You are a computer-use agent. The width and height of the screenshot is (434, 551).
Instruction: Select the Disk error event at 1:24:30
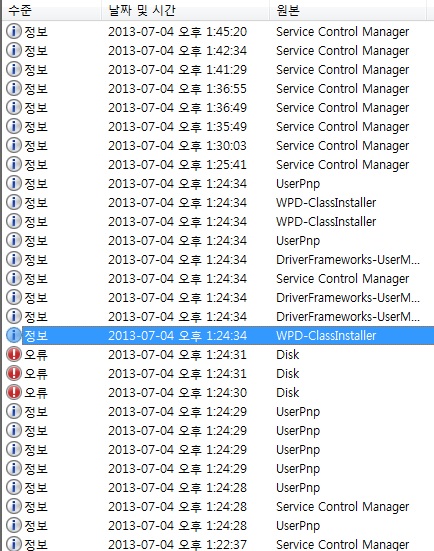[x=218, y=393]
